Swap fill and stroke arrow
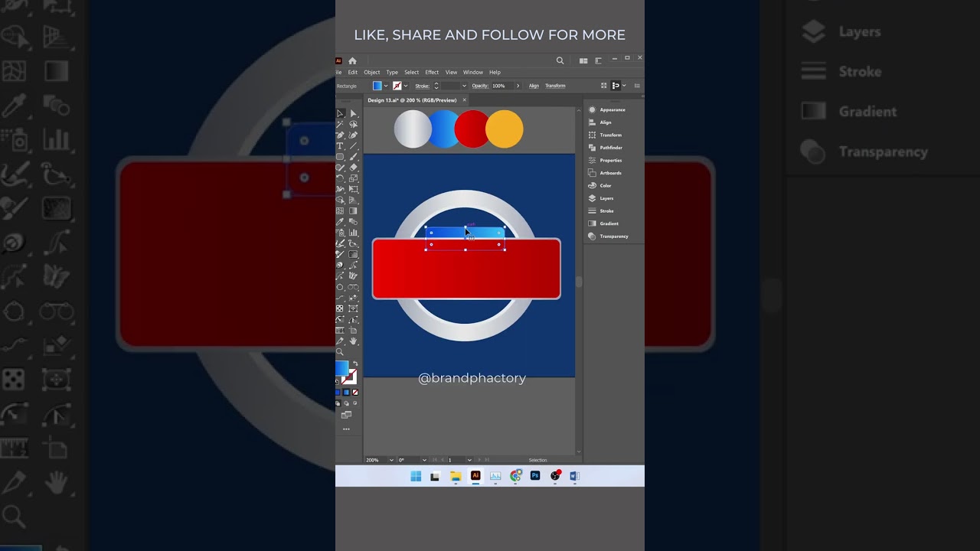Image resolution: width=980 pixels, height=551 pixels. (x=354, y=364)
